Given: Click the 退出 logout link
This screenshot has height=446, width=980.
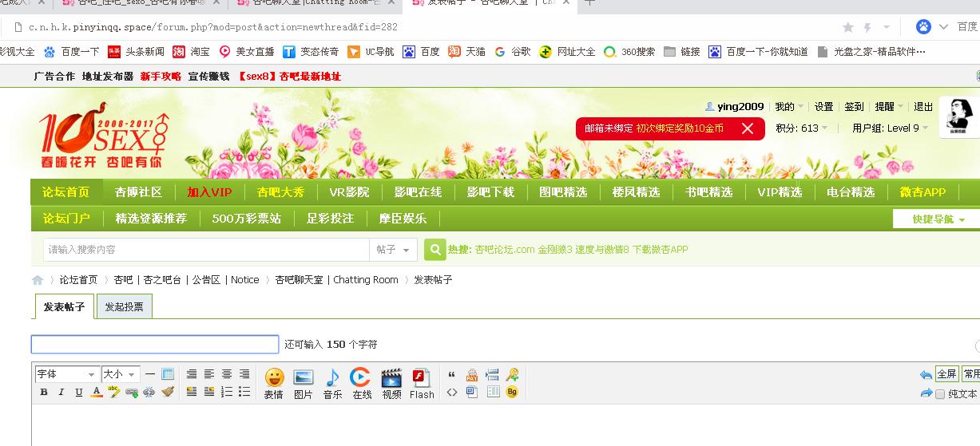Looking at the screenshot, I should (923, 107).
